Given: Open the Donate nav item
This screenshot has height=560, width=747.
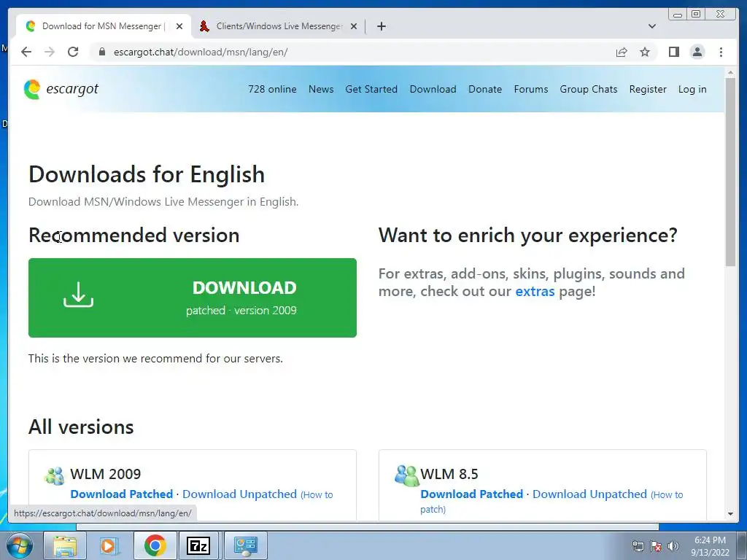Looking at the screenshot, I should (x=485, y=89).
